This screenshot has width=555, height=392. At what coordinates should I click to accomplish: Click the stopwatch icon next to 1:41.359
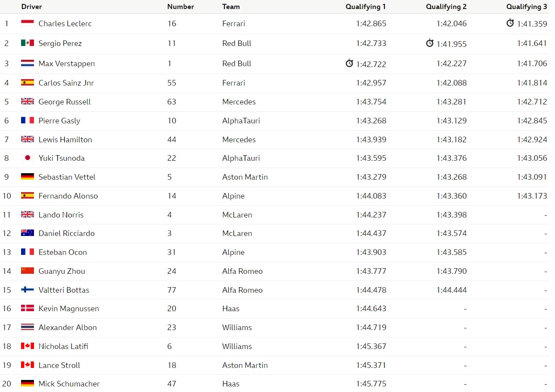pos(510,23)
